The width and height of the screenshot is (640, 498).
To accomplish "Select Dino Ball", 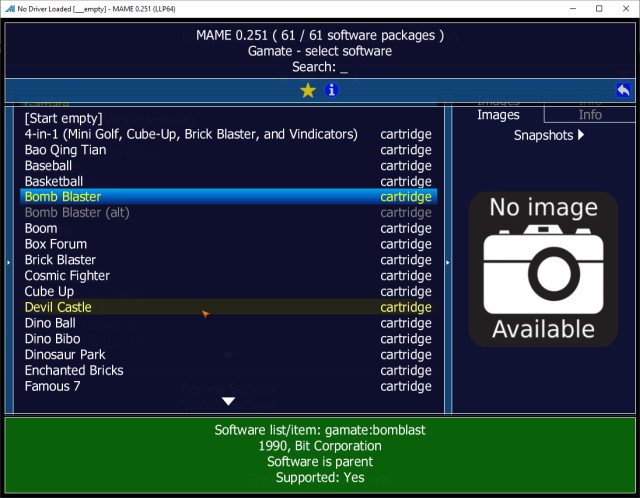I will 229,323.
